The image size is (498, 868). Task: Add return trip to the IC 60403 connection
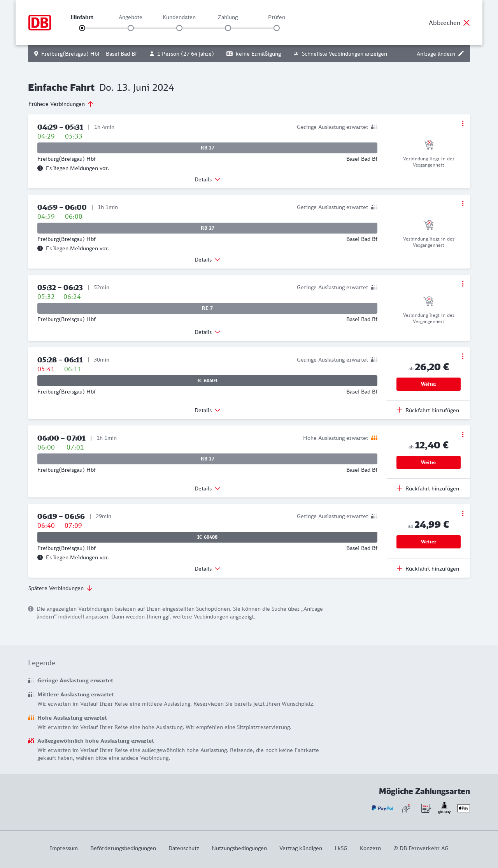coord(428,410)
